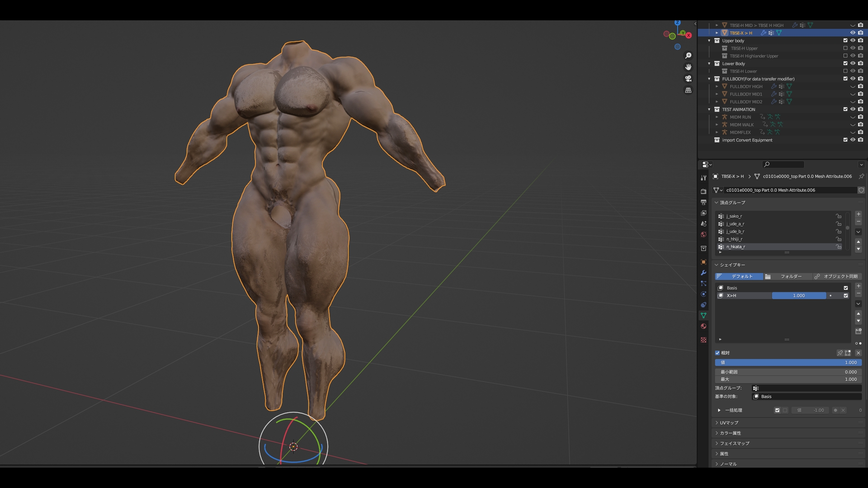Expand the UVマップ panel

click(717, 423)
